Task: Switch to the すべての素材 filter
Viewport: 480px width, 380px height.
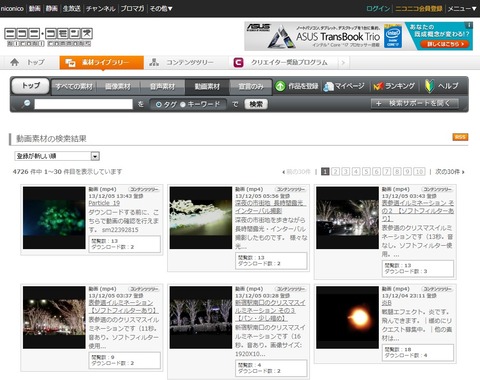Action: [74, 87]
